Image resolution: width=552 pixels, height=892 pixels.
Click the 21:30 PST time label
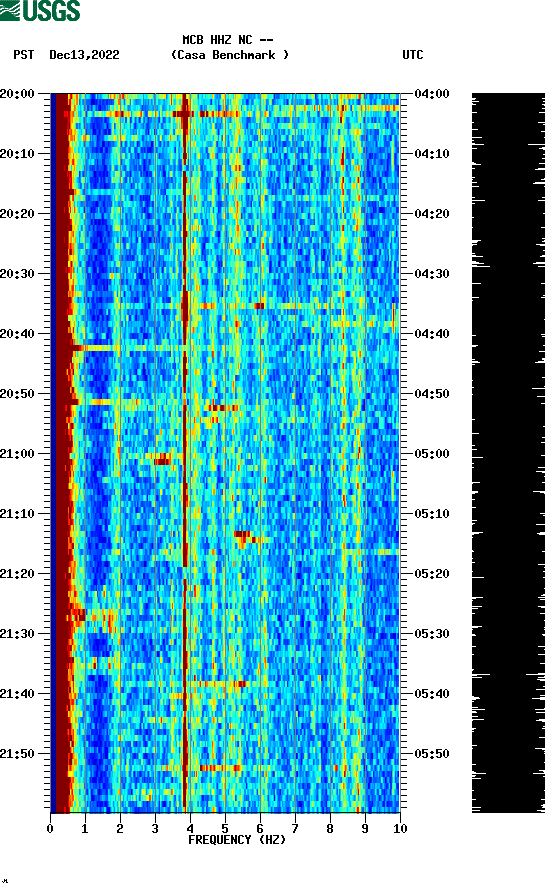[17, 634]
